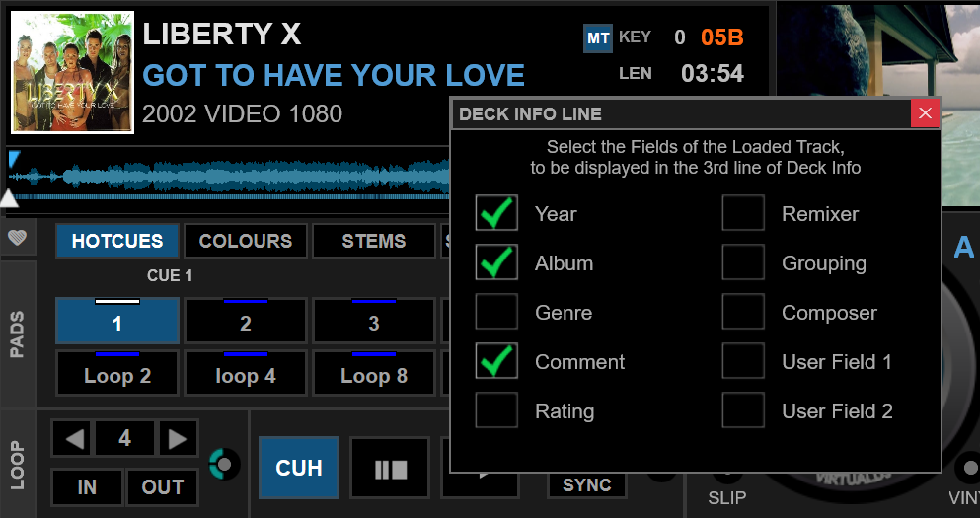The width and height of the screenshot is (980, 518).
Task: Switch to the HOTCUES pad page
Action: coord(117,241)
